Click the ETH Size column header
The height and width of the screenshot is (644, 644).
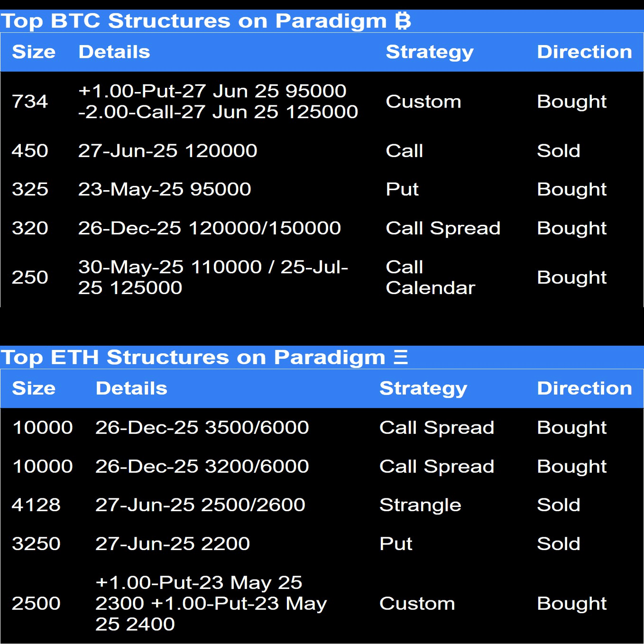click(x=34, y=388)
